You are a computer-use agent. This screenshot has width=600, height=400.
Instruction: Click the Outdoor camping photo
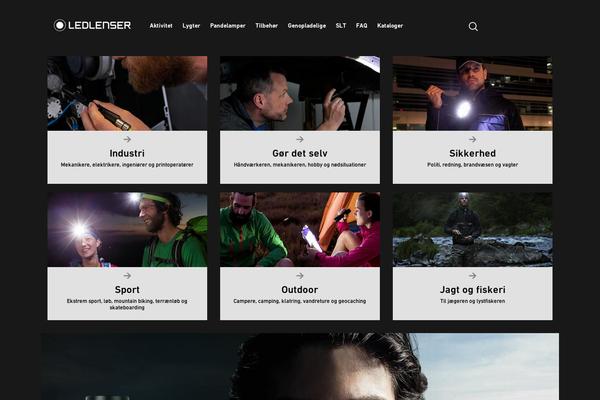(x=300, y=230)
